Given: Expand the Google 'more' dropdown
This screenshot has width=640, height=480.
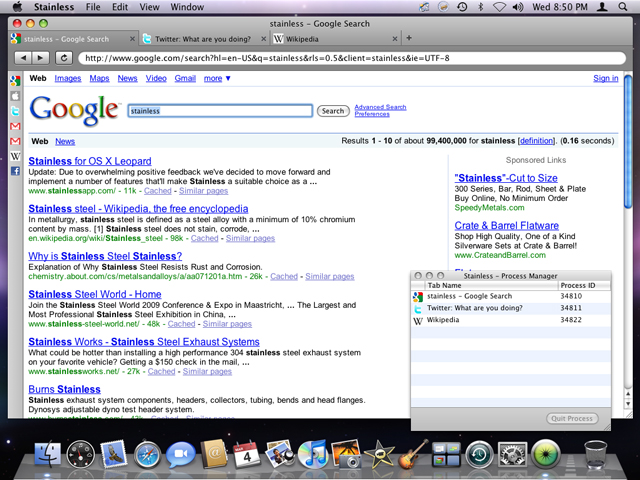Looking at the screenshot, I should point(217,78).
